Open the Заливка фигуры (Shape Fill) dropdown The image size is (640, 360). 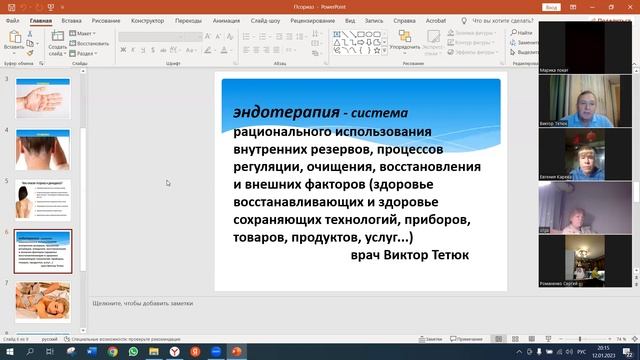click(x=472, y=33)
